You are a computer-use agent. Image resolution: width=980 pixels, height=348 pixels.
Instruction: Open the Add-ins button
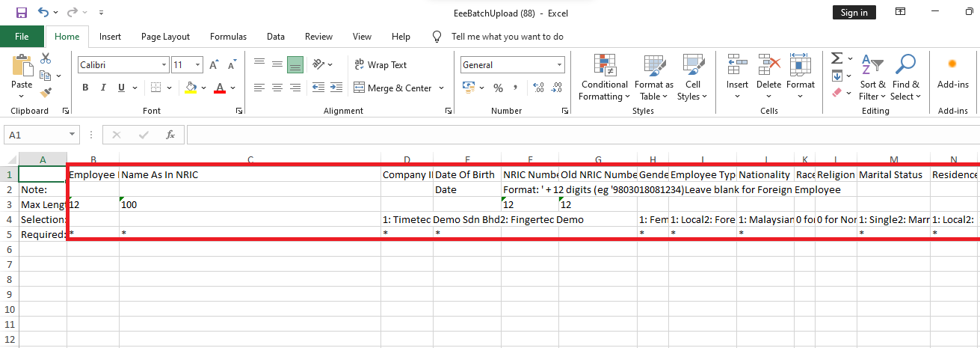pyautogui.click(x=953, y=72)
